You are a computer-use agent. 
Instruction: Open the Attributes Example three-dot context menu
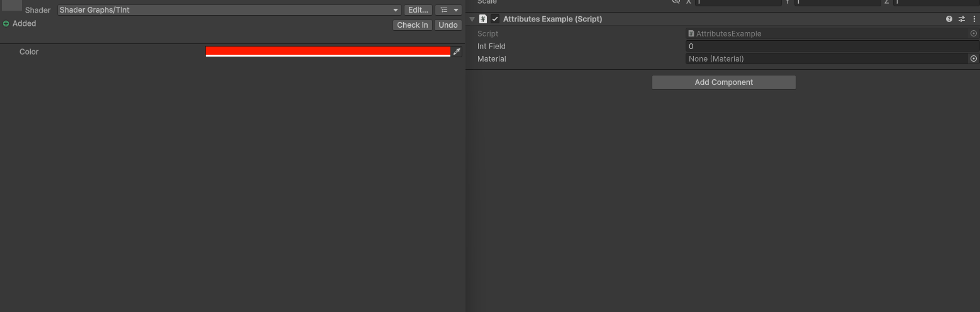[x=974, y=19]
